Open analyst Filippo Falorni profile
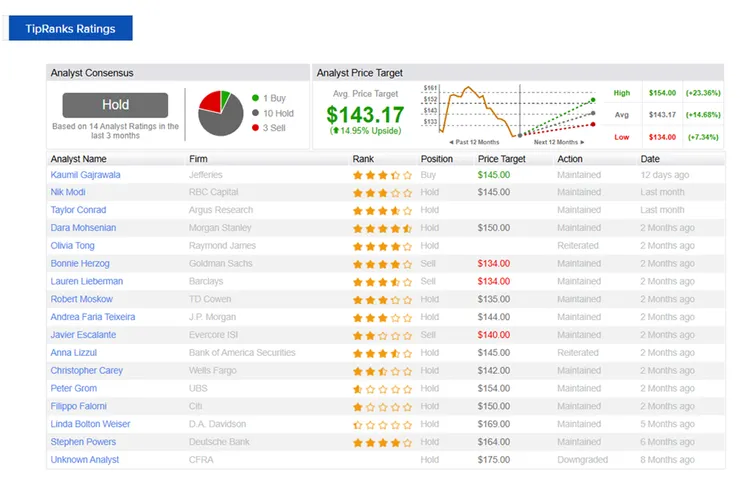The width and height of the screenshot is (740, 482). [x=79, y=406]
